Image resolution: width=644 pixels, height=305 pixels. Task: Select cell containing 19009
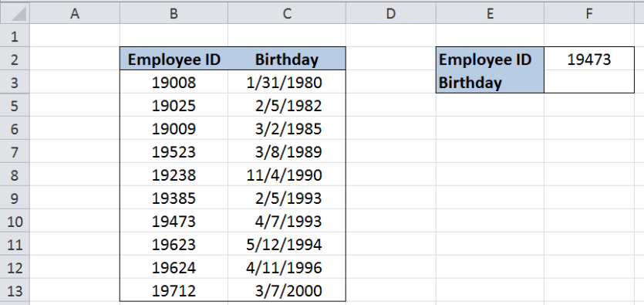pos(174,129)
